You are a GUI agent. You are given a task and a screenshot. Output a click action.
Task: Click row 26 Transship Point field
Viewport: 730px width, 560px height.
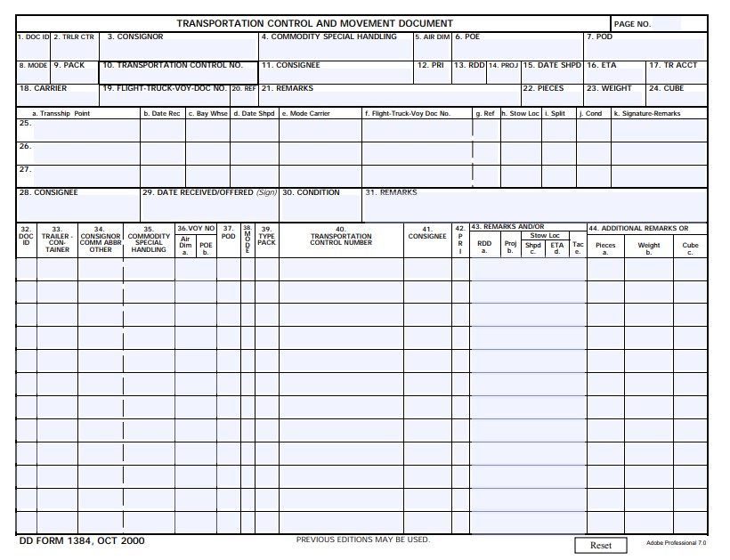(x=86, y=154)
